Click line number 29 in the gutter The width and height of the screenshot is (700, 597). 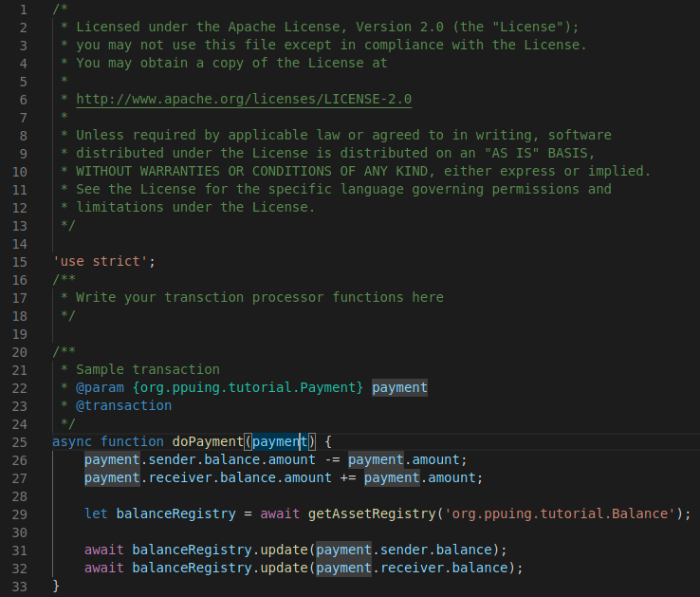pos(20,514)
